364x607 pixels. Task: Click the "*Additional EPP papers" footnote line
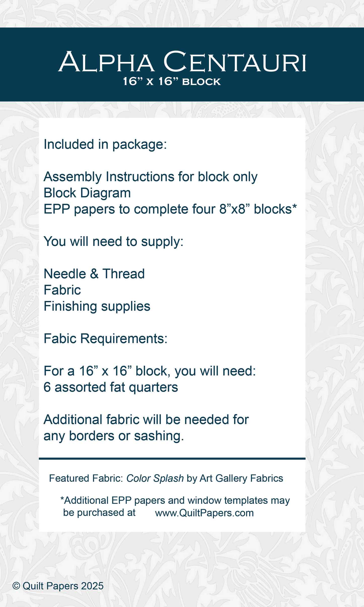click(x=175, y=500)
